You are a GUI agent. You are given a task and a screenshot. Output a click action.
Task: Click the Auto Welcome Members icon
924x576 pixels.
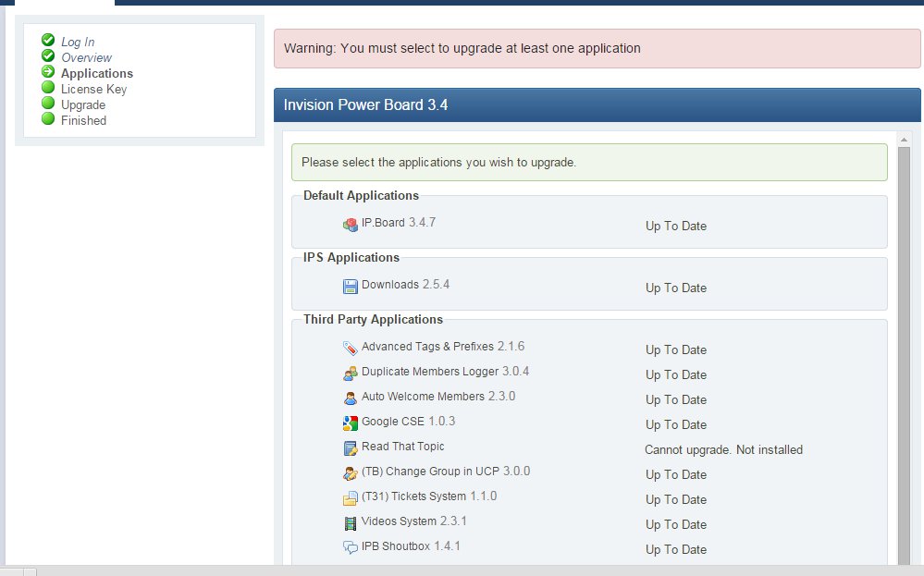(x=351, y=398)
